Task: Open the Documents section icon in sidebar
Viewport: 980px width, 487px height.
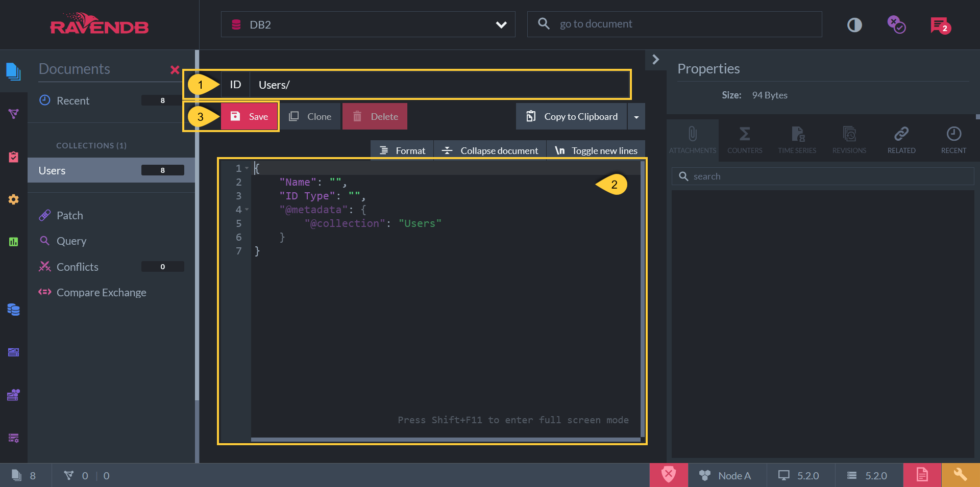Action: [x=13, y=71]
